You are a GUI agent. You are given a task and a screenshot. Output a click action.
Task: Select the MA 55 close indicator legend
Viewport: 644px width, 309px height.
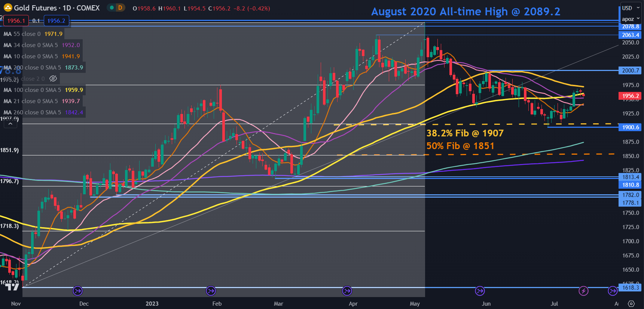[33, 34]
